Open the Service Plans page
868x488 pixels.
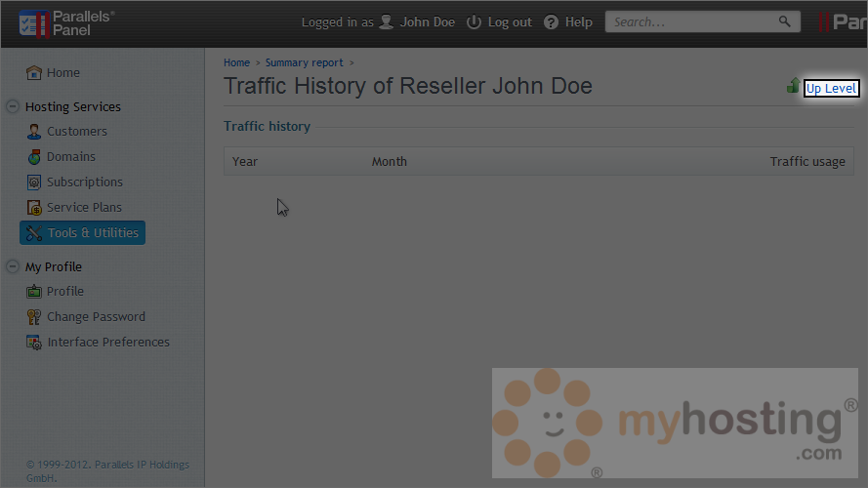coord(84,208)
